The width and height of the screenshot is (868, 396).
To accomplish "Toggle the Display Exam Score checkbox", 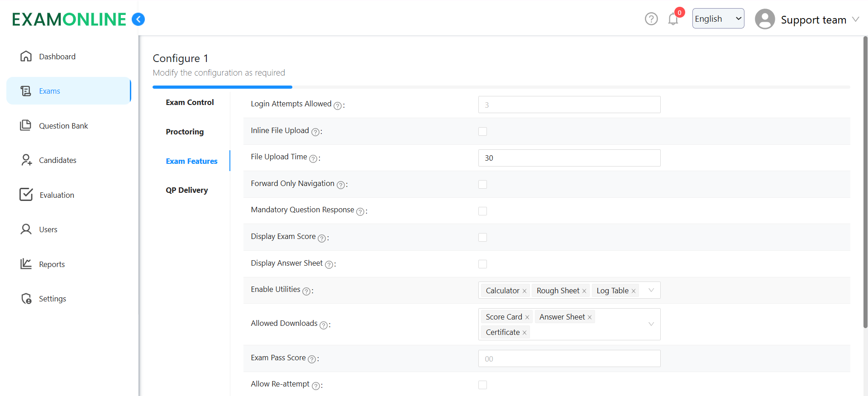I will pyautogui.click(x=482, y=237).
